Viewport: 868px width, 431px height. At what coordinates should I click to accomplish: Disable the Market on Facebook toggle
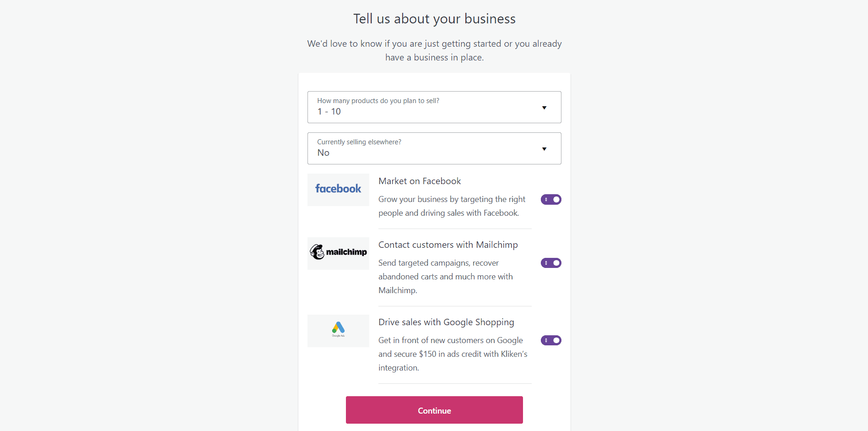551,199
